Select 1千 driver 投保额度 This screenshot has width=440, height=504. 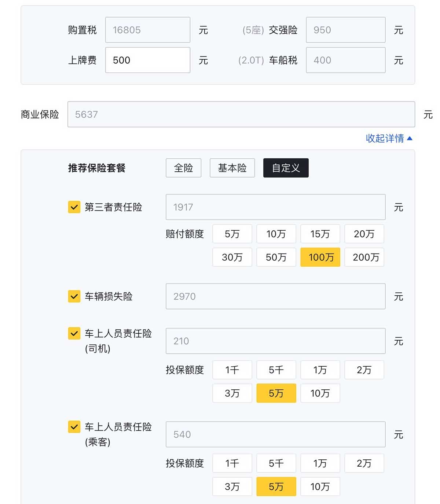(232, 370)
